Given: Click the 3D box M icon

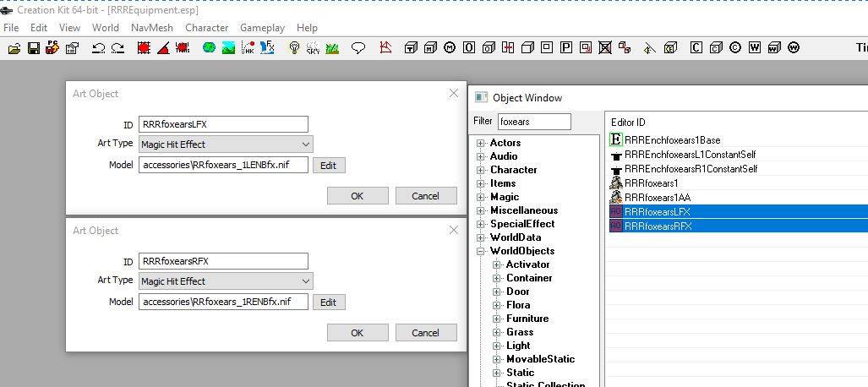Looking at the screenshot, I should pos(430,48).
